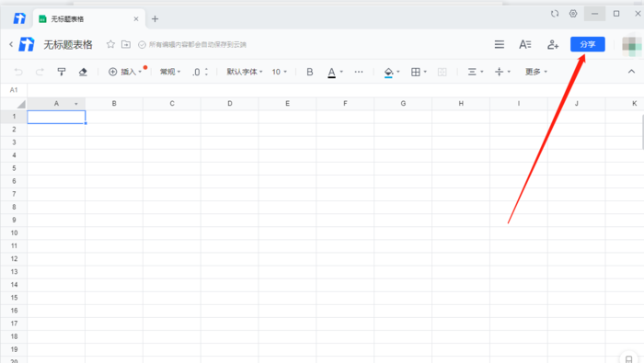This screenshot has width=644, height=363.
Task: Click the formula bar input area
Action: 335,90
